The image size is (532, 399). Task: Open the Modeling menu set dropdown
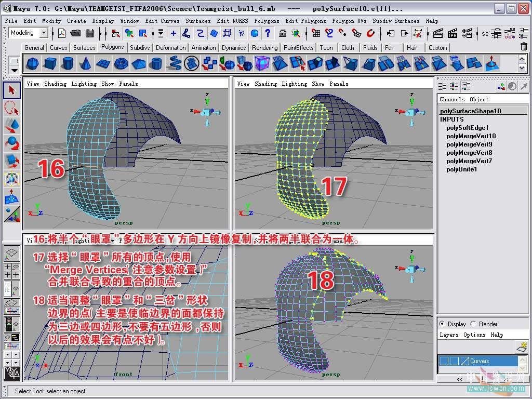coord(44,33)
